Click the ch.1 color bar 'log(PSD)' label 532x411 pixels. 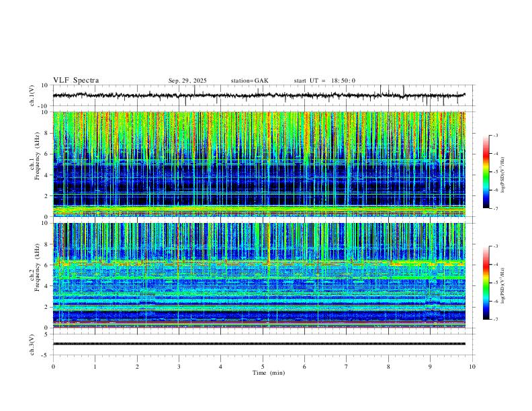502,175
